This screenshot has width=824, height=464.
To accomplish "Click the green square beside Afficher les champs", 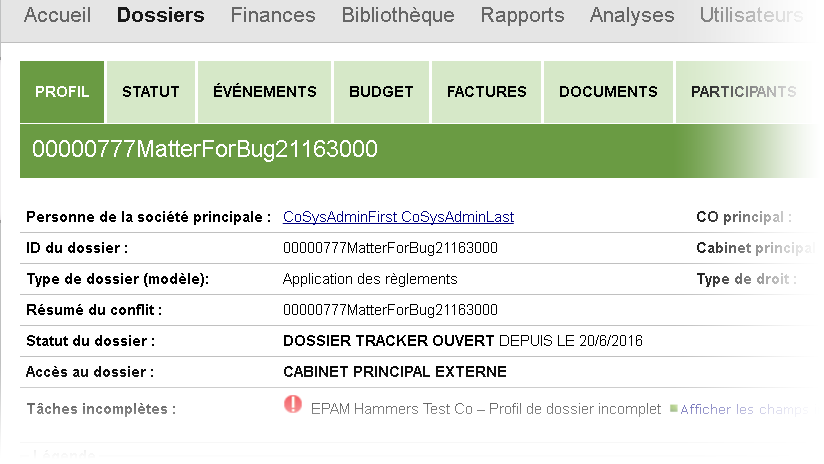I will click(674, 409).
